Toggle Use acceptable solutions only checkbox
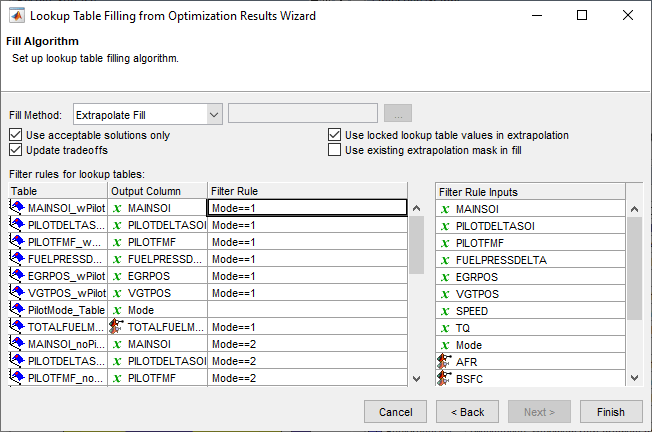This screenshot has width=652, height=432. (15, 135)
